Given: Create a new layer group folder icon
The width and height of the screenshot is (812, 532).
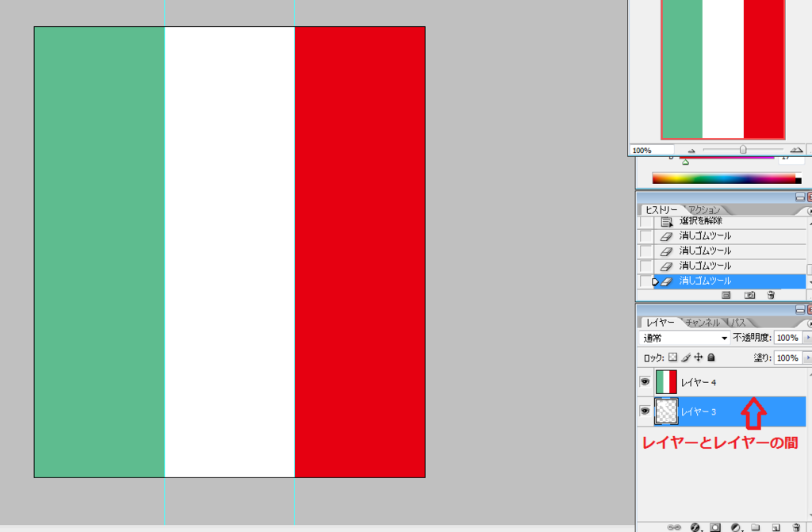Looking at the screenshot, I should (x=756, y=527).
